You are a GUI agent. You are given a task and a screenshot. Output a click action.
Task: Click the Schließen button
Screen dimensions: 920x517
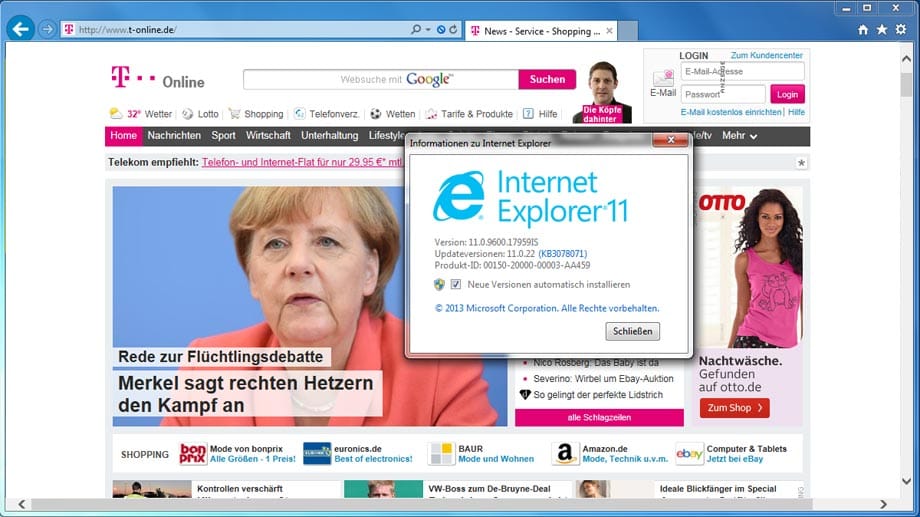tap(632, 331)
